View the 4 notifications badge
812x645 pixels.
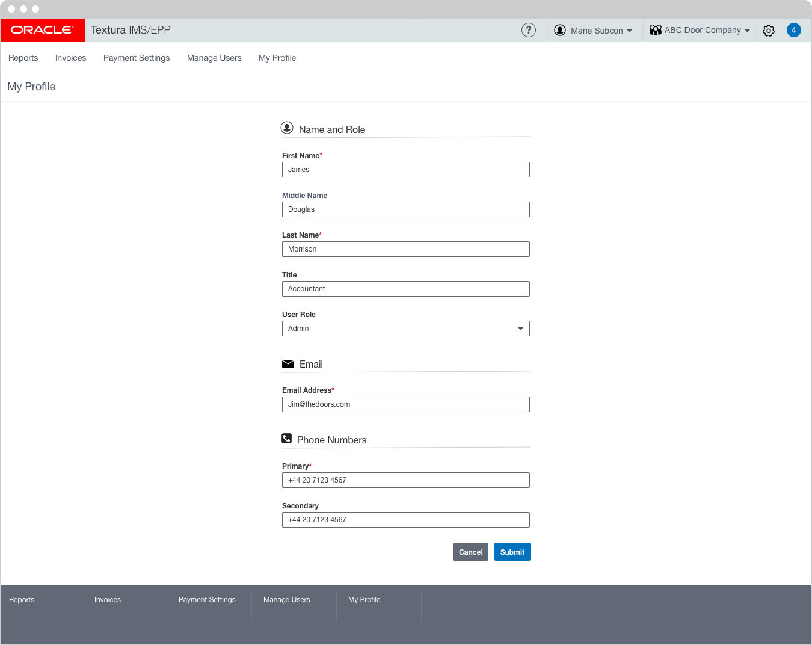coord(793,30)
